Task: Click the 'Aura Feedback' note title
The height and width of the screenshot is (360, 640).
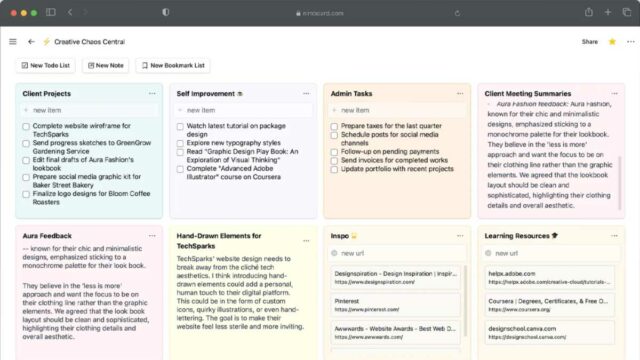Action: 47,236
